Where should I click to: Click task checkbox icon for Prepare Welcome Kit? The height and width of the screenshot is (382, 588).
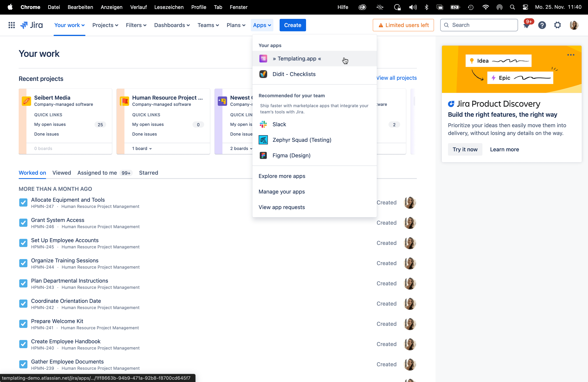[23, 324]
